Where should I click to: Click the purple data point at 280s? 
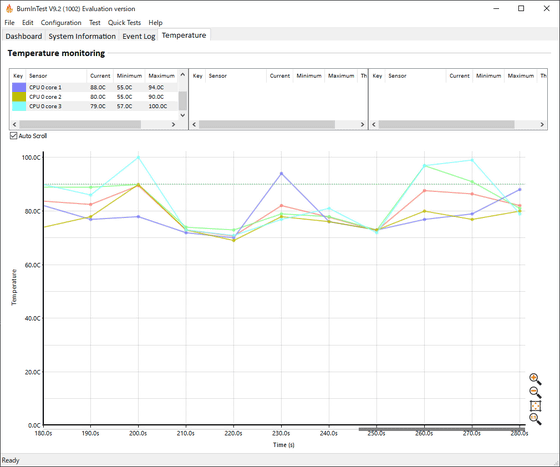pos(520,190)
